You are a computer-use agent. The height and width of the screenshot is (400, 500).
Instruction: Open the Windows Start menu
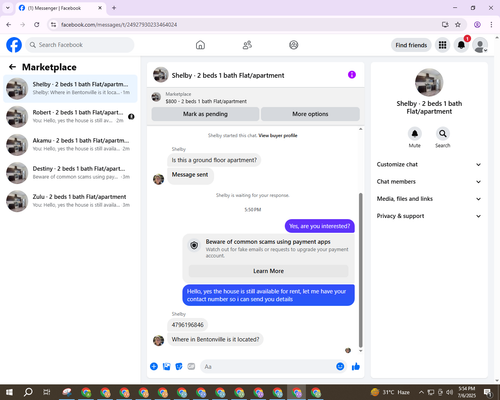(9, 392)
